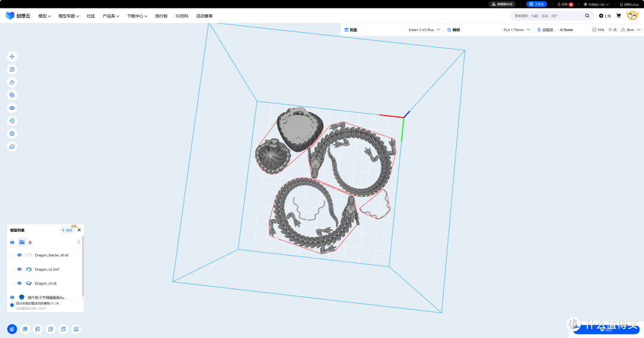Viewport: 644px width, 338px height.
Task: Click the Reset tool in left toolbar
Action: pyautogui.click(x=12, y=121)
